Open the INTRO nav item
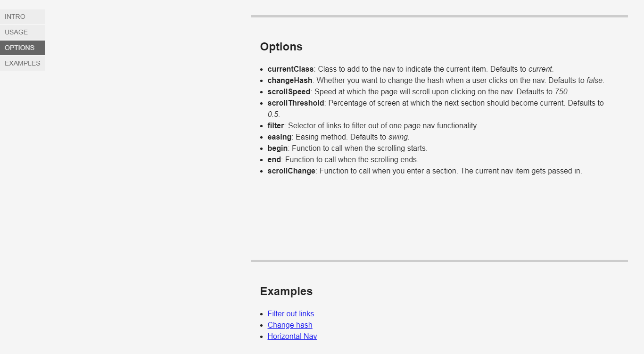Screen dimensions: 644x354 (22, 16)
